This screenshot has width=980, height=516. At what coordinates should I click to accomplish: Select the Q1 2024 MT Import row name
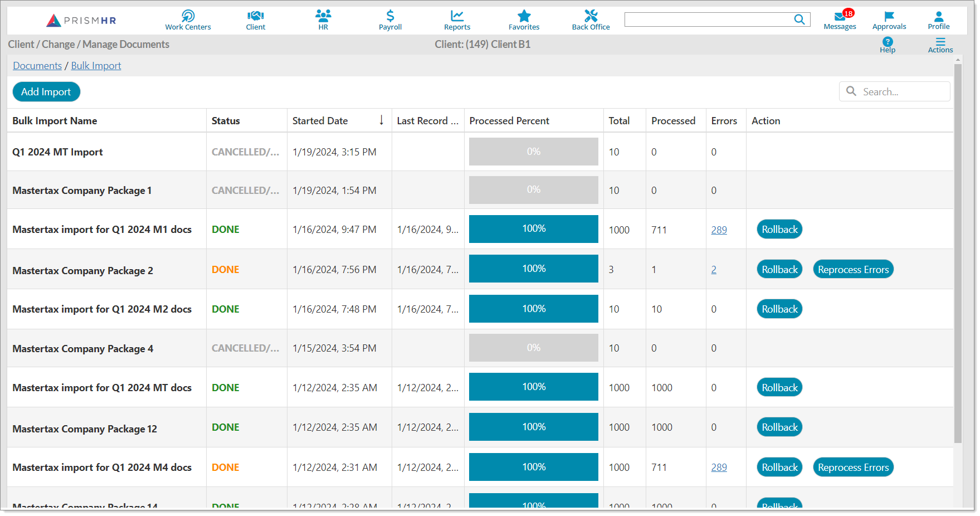(x=57, y=152)
